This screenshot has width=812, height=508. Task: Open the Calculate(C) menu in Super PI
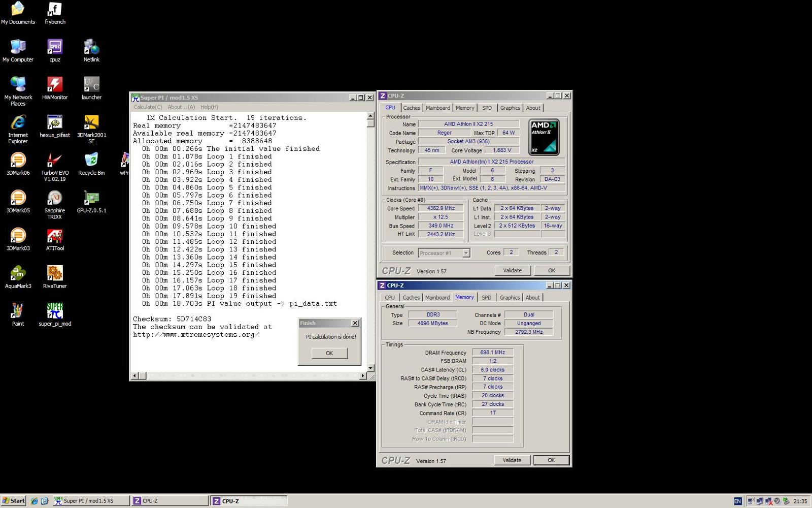(148, 107)
